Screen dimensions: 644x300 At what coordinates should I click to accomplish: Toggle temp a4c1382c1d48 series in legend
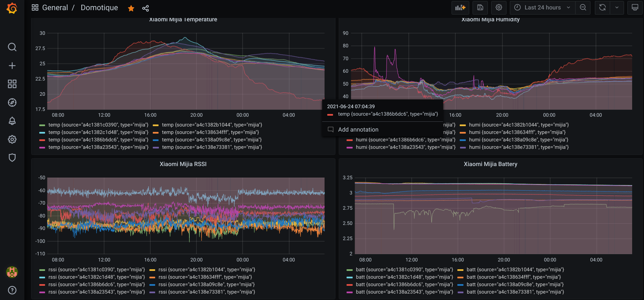(x=98, y=132)
